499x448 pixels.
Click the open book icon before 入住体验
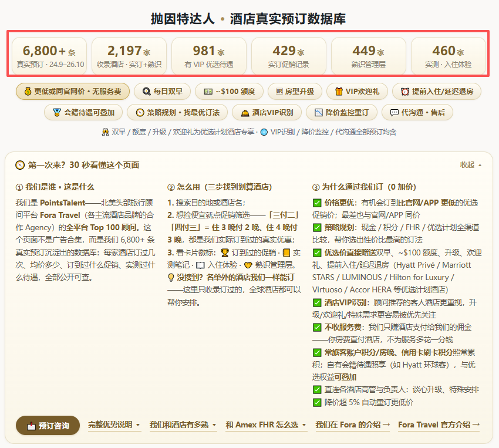coord(200,265)
